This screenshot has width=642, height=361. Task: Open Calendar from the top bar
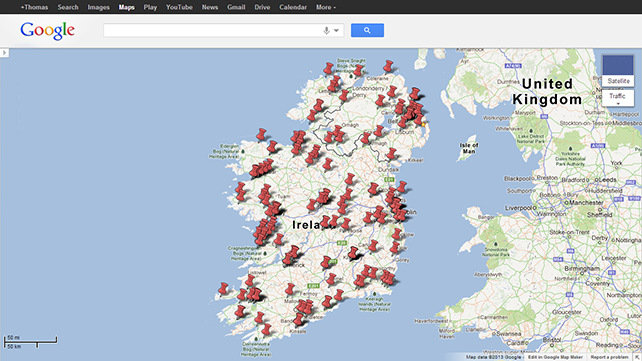click(x=293, y=7)
